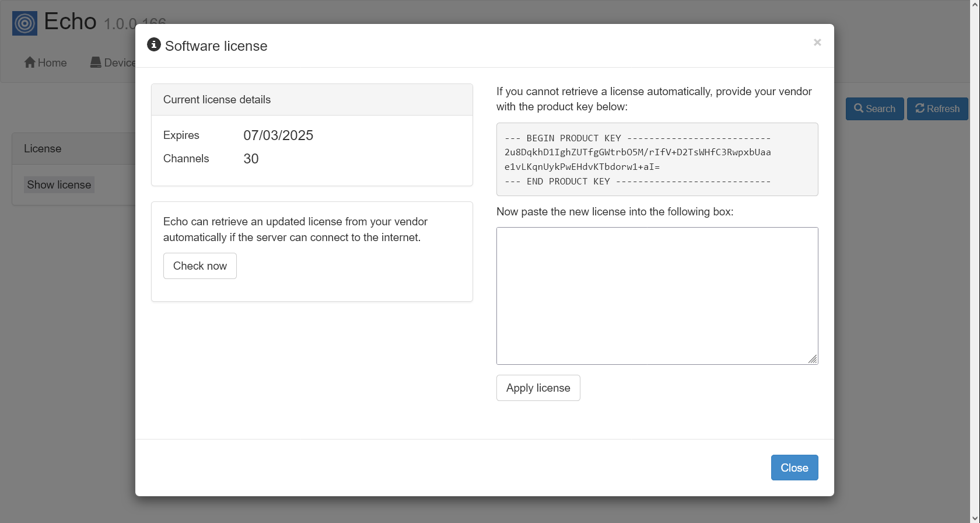980x523 pixels.
Task: Click the Software license dialog title
Action: click(216, 46)
